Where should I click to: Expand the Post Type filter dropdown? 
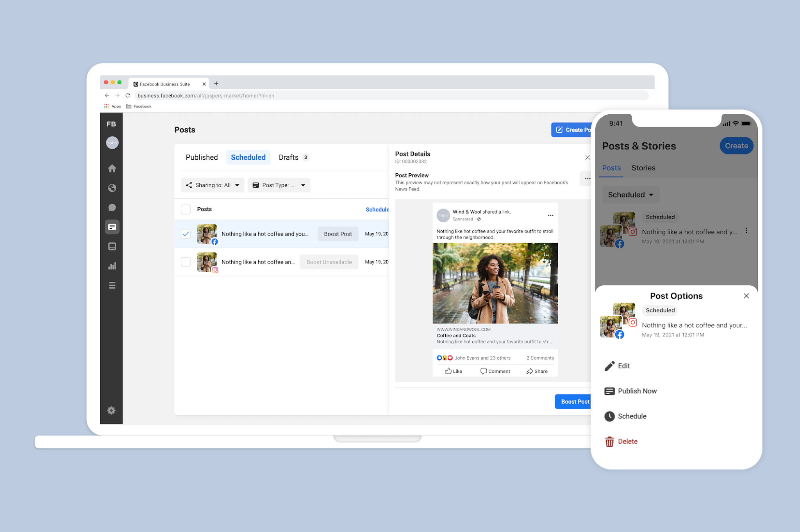[x=279, y=185]
